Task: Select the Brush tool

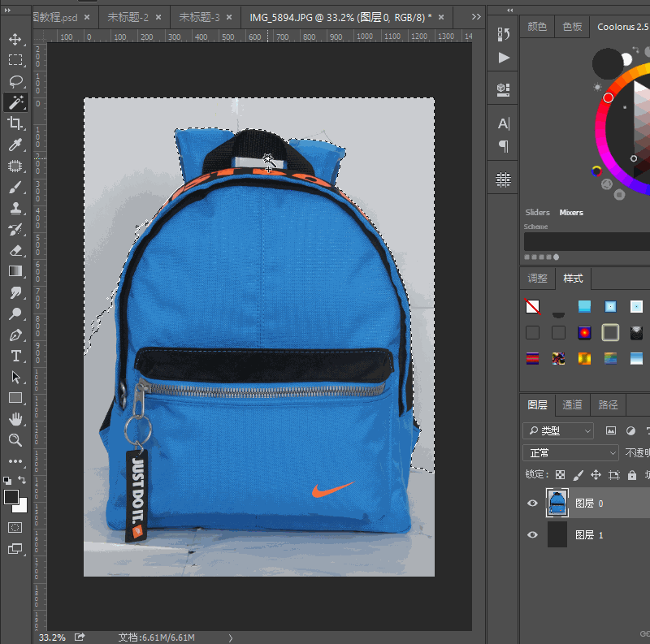Action: 15,187
